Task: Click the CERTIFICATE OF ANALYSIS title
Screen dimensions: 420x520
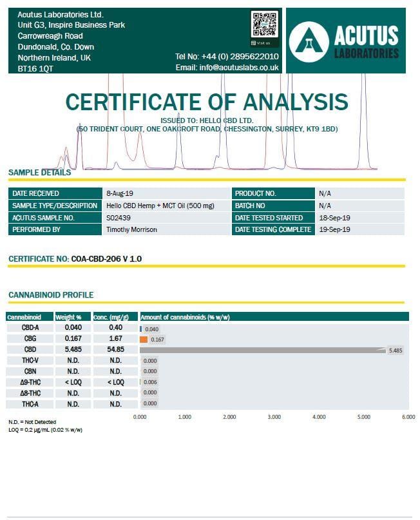Action: click(x=207, y=102)
